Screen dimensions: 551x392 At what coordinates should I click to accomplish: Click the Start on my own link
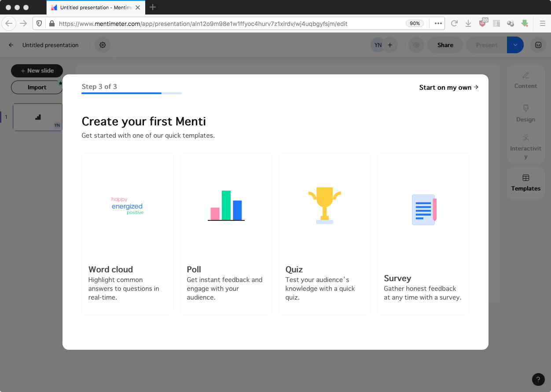(x=448, y=88)
